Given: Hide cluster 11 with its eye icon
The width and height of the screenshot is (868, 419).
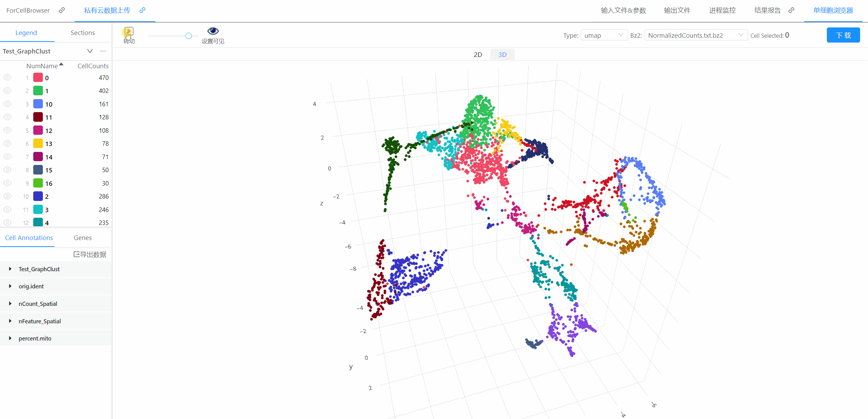Looking at the screenshot, I should coord(8,117).
